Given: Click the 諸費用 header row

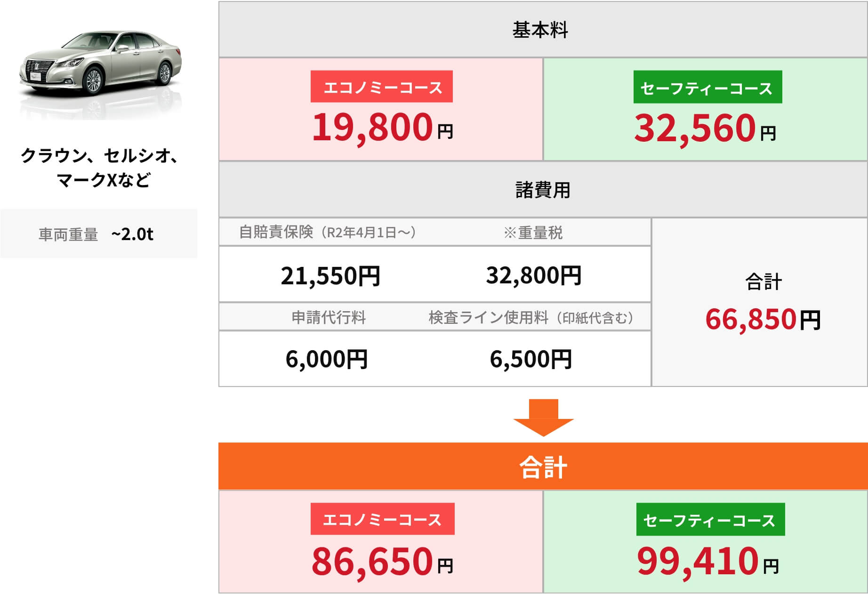Looking at the screenshot, I should [x=543, y=190].
